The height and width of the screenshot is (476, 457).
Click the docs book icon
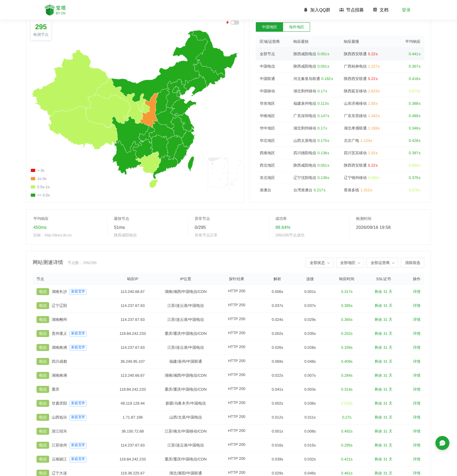click(x=375, y=10)
